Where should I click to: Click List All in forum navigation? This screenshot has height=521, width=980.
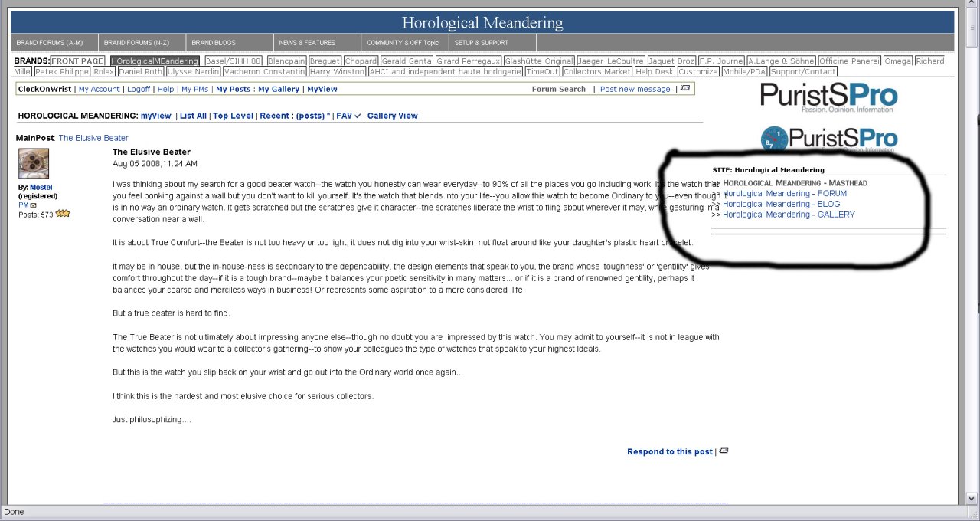point(193,116)
